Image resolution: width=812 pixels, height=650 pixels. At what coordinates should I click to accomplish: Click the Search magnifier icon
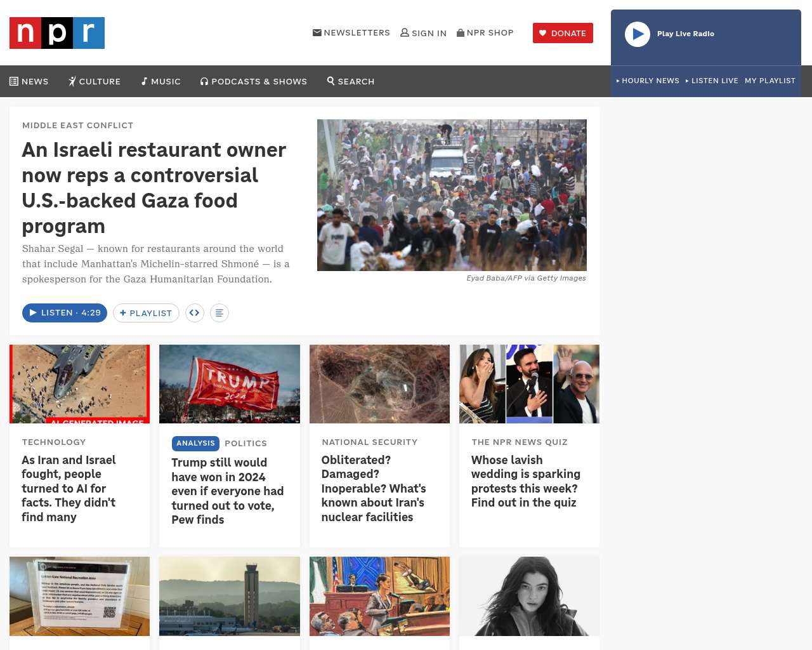tap(331, 81)
